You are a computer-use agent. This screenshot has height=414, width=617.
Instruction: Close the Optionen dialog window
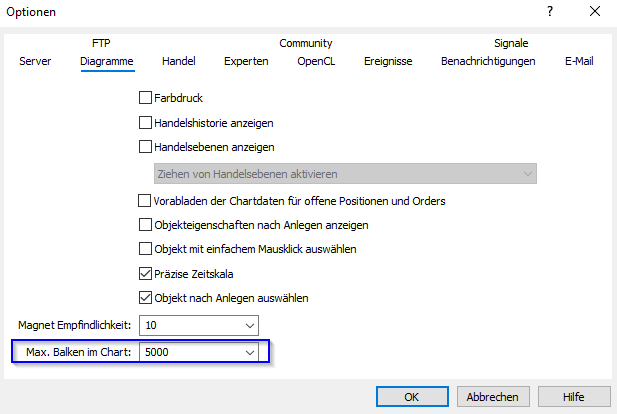(595, 12)
